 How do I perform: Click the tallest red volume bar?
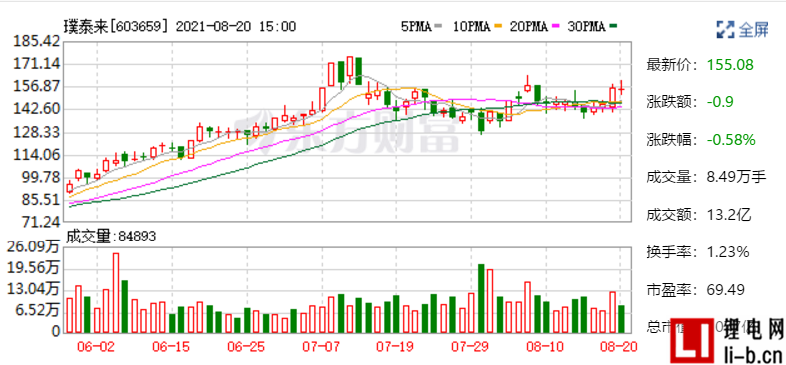(116, 293)
